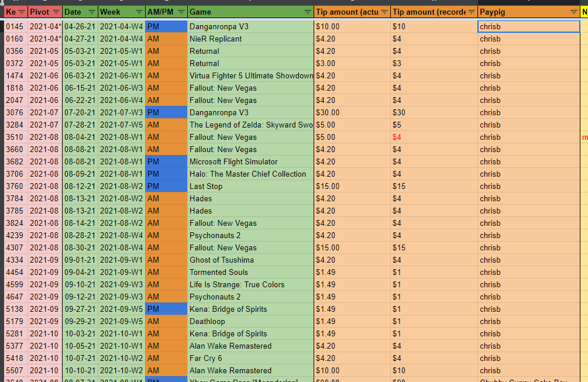This screenshot has width=588, height=382.
Task: Select Halo: The Master Chief Collection cell
Action: click(x=250, y=174)
